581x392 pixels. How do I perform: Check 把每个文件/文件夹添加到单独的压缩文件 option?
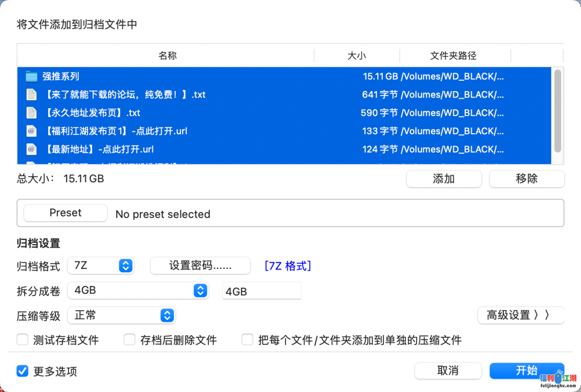pyautogui.click(x=247, y=340)
